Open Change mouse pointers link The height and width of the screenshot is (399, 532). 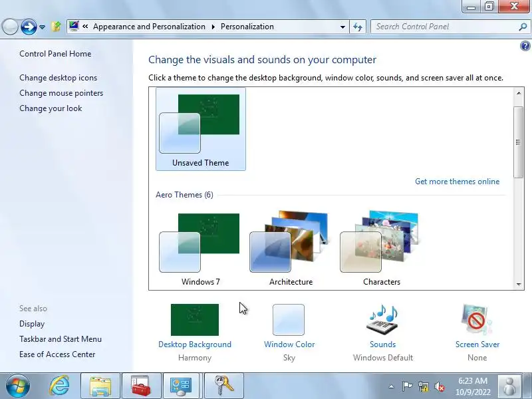[61, 93]
